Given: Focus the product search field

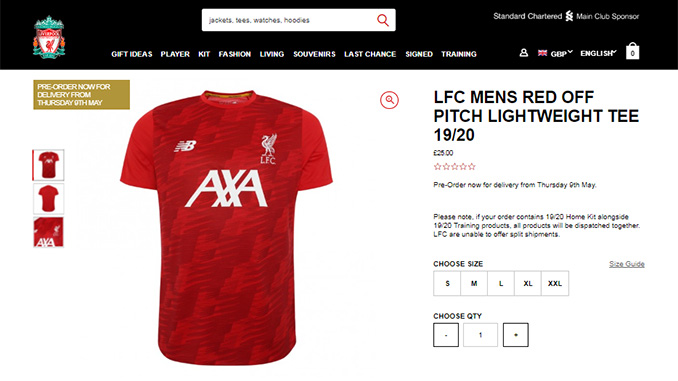Looking at the screenshot, I should pos(290,20).
